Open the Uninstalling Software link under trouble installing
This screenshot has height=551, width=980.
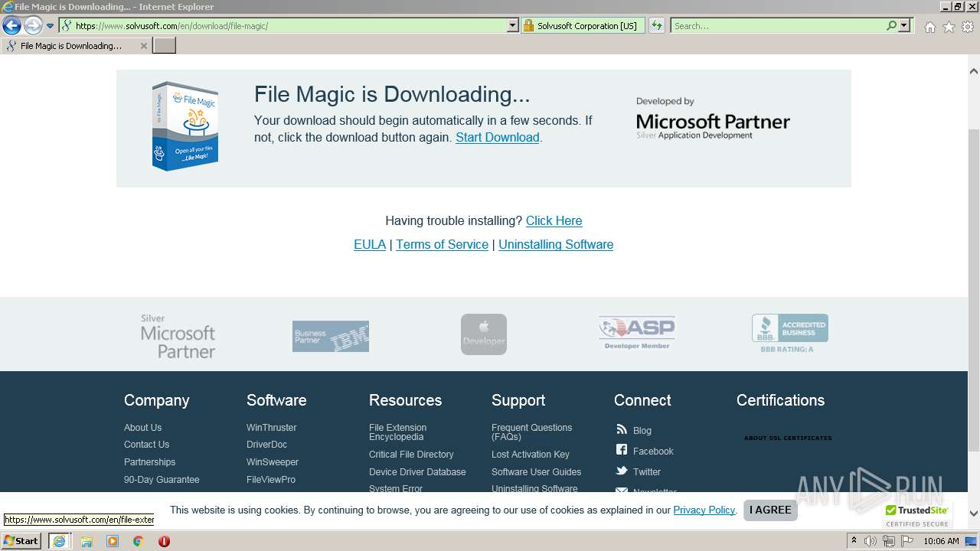click(x=556, y=244)
